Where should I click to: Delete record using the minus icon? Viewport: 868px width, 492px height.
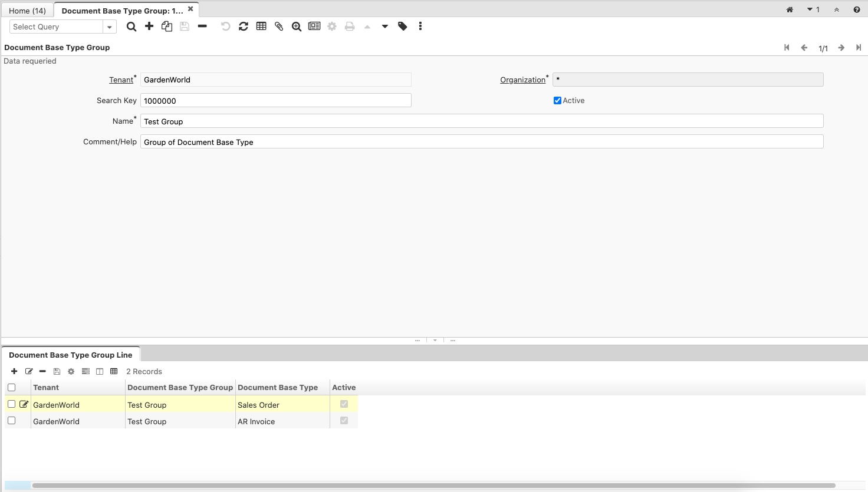click(202, 27)
